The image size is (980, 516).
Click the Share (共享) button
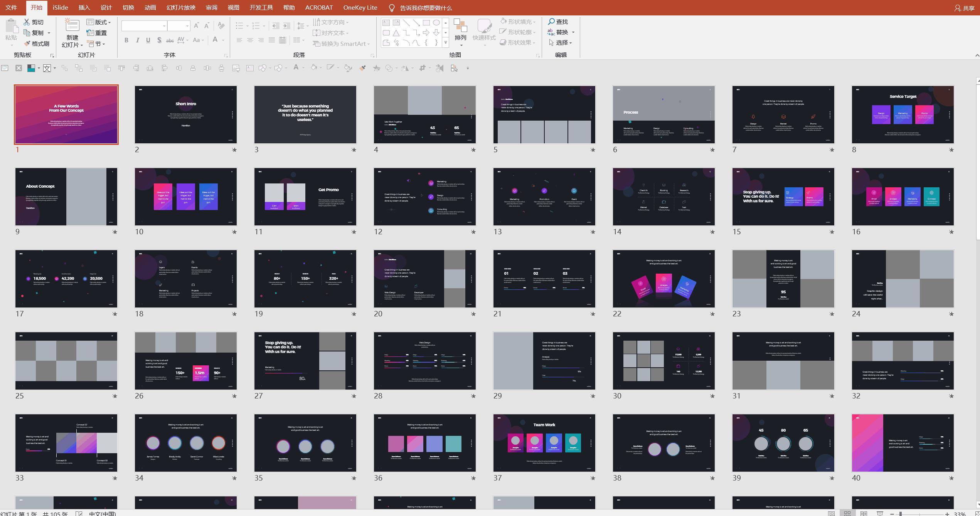coord(965,8)
